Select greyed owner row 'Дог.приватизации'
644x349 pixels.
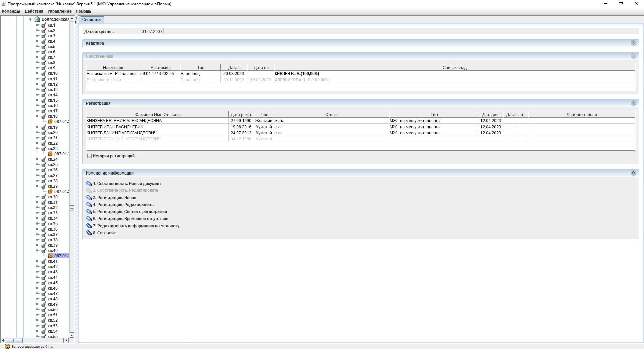coord(360,80)
